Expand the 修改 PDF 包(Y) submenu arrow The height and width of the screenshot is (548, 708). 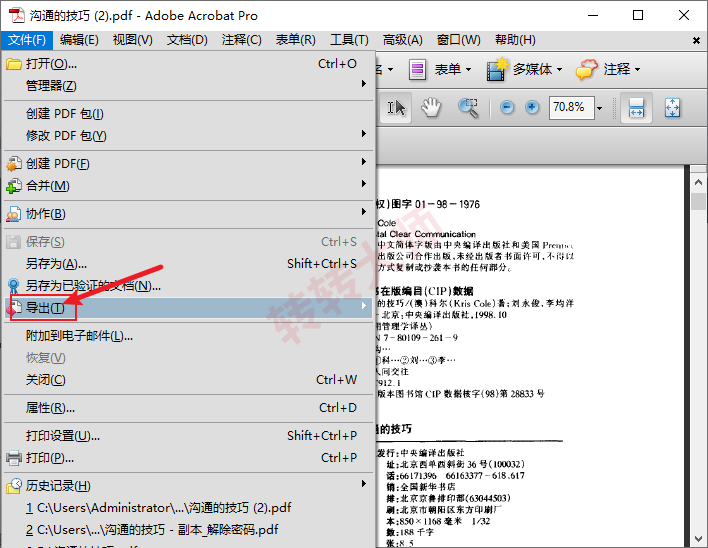(363, 134)
